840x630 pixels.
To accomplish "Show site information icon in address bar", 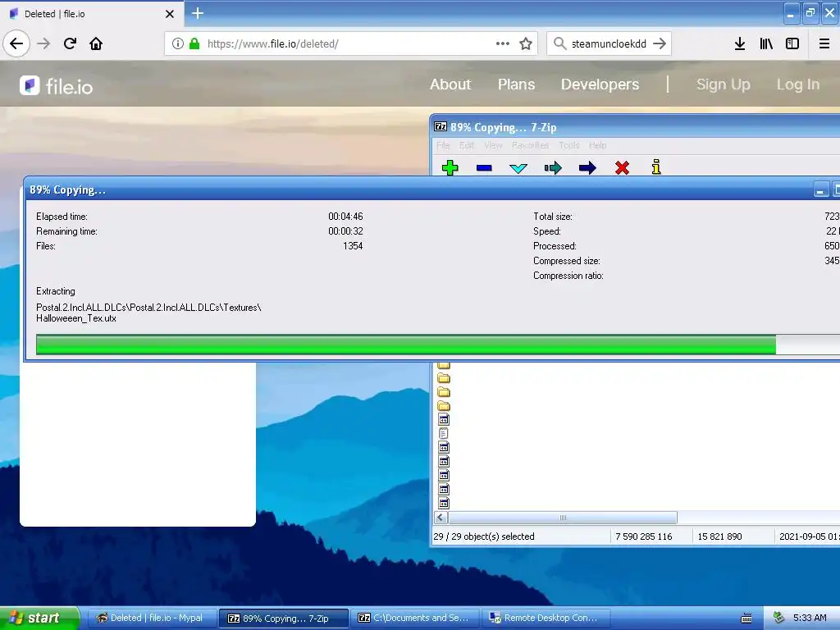I will [x=178, y=43].
